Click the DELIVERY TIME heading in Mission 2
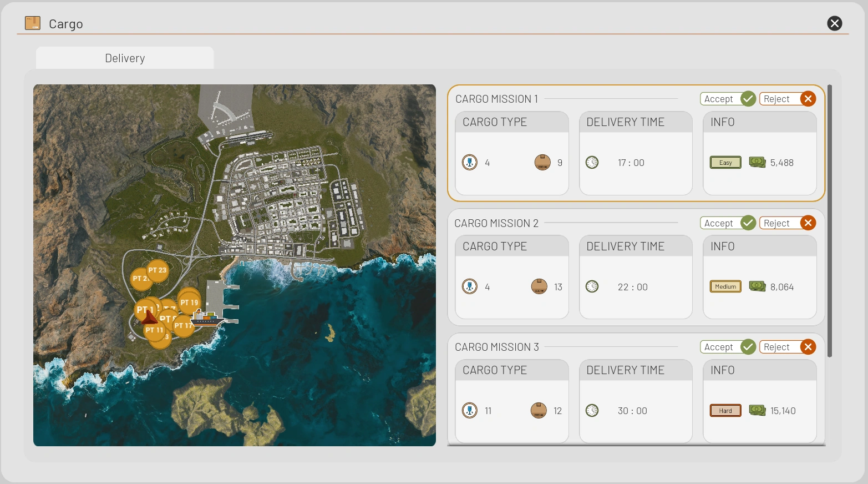The width and height of the screenshot is (868, 484). point(625,246)
